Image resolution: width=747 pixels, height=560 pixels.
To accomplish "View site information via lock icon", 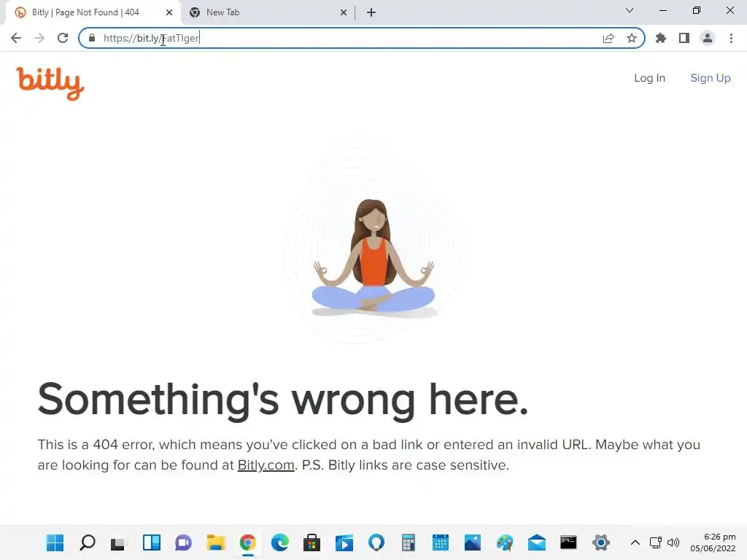I will tap(92, 38).
